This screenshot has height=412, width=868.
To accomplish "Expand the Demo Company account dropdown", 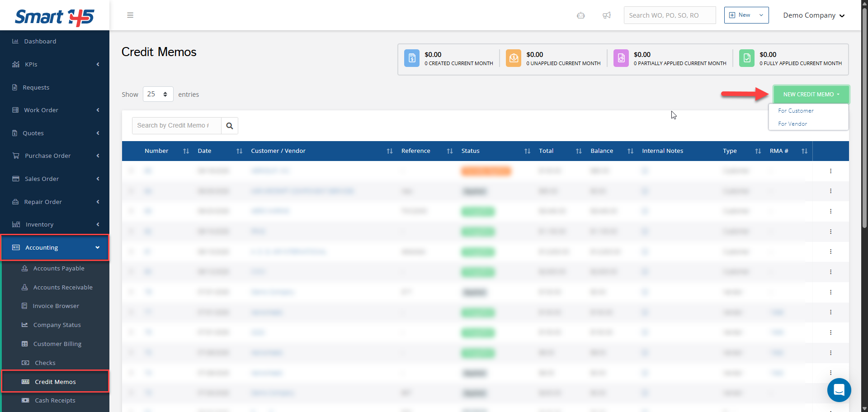I will point(814,15).
